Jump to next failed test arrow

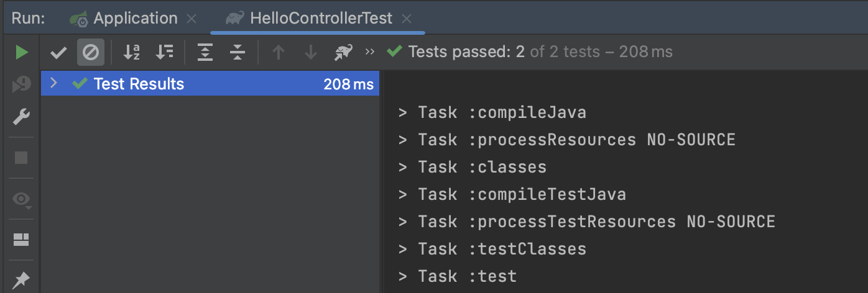point(311,53)
